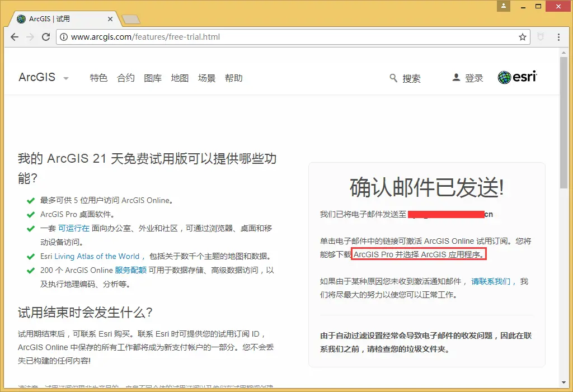This screenshot has height=392, width=573.
Task: Close the ArcGIS | 试用 tab
Action: click(110, 19)
